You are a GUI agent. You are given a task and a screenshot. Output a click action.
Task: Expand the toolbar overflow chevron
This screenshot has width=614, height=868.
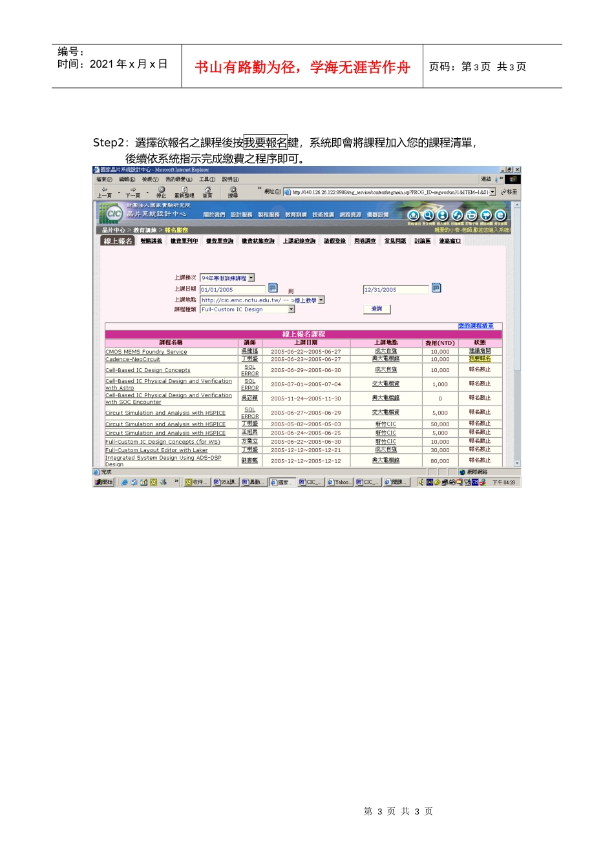[260, 189]
